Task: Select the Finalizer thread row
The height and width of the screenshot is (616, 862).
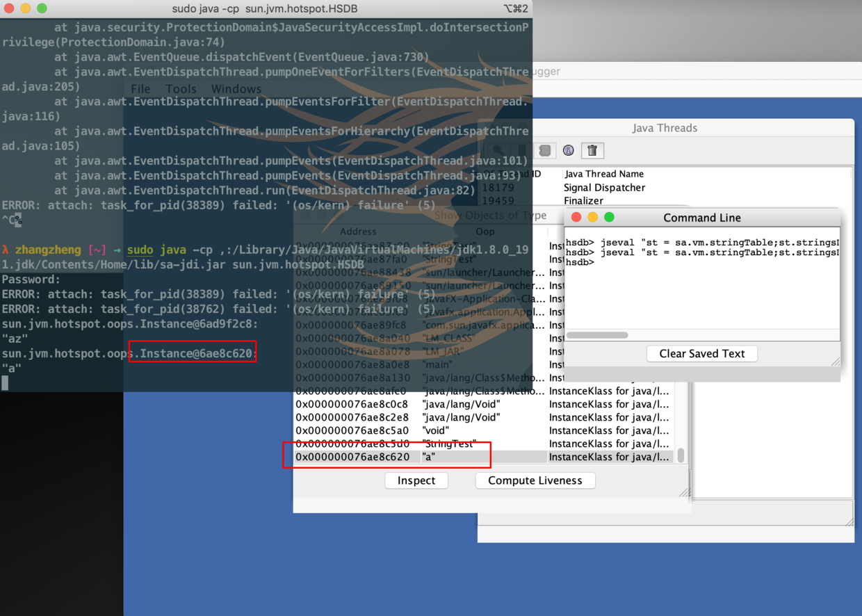Action: [x=583, y=201]
